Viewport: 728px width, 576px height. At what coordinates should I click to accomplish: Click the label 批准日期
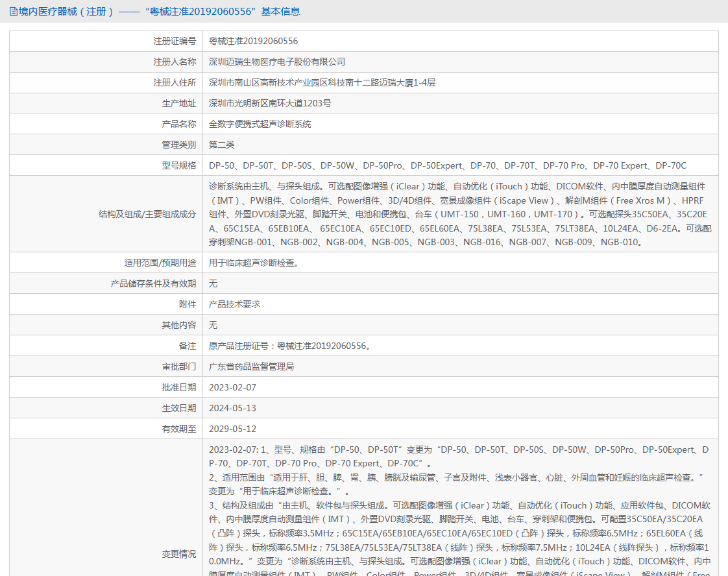[178, 387]
